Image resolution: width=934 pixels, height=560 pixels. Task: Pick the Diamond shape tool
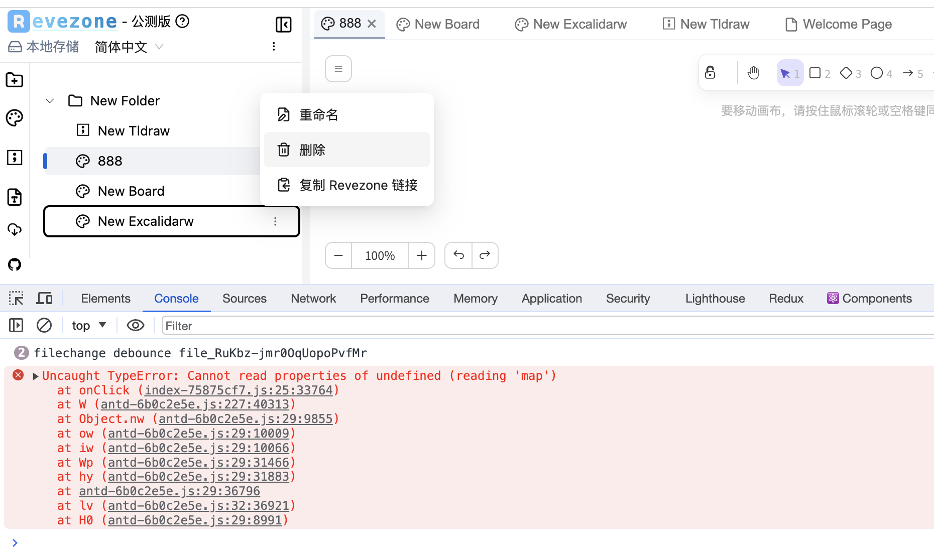tap(846, 73)
